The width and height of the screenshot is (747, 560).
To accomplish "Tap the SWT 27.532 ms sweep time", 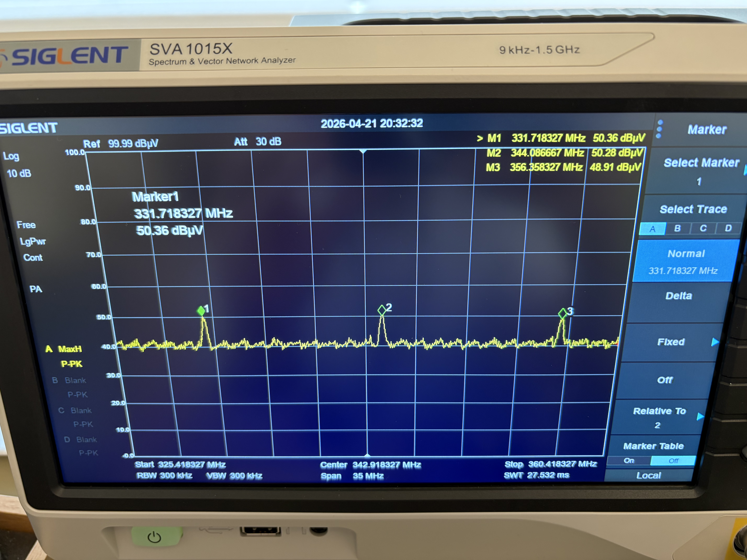I will point(536,475).
